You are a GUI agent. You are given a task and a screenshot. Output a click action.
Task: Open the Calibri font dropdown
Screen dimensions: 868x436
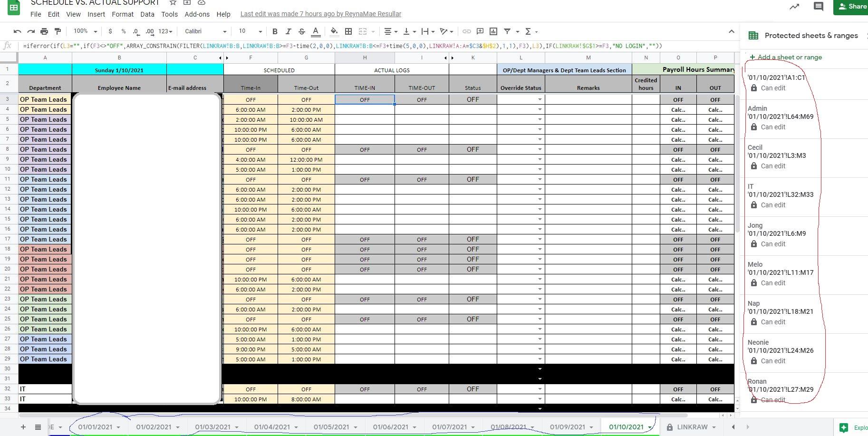205,31
